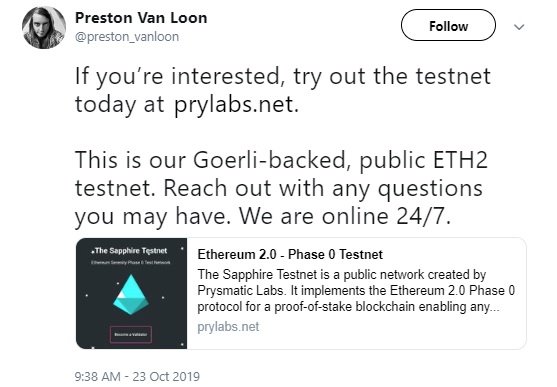Select the 23 Oct 2019 date text
Viewport: 557px width, 387px height.
point(166,376)
